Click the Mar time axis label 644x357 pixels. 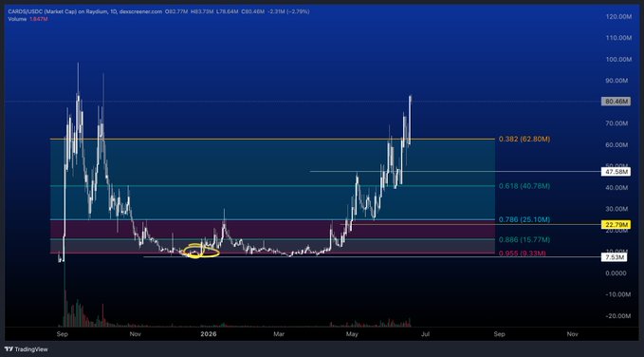pos(279,334)
